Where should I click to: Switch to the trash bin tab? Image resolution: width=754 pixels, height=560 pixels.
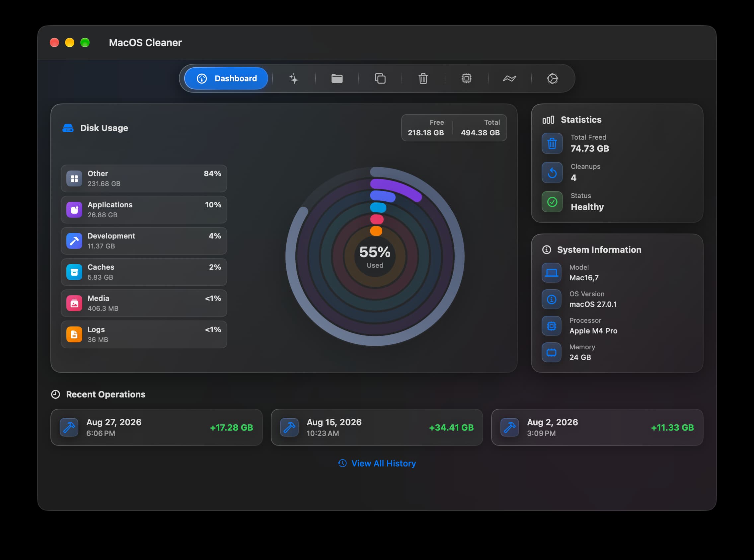pos(423,78)
